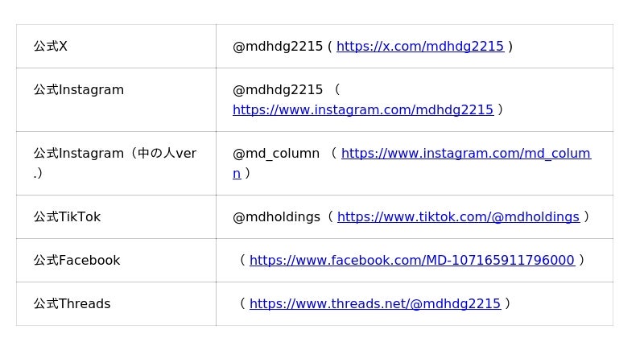644x350 pixels.
Task: Click the closing parenthesis after the x.com link
Action: [x=510, y=47]
